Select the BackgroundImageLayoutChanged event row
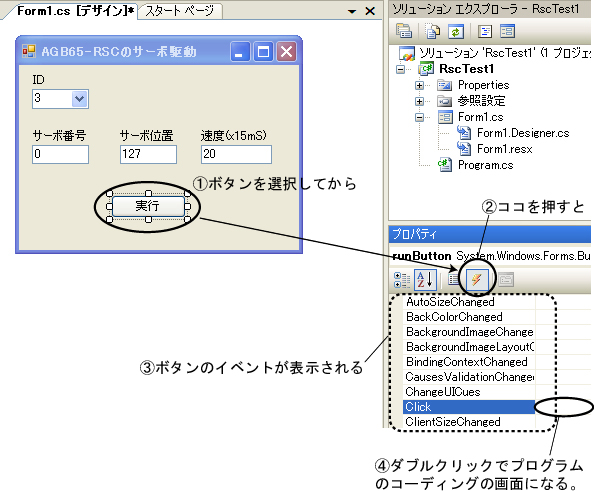Screen dimensions: 594x491 [x=469, y=347]
